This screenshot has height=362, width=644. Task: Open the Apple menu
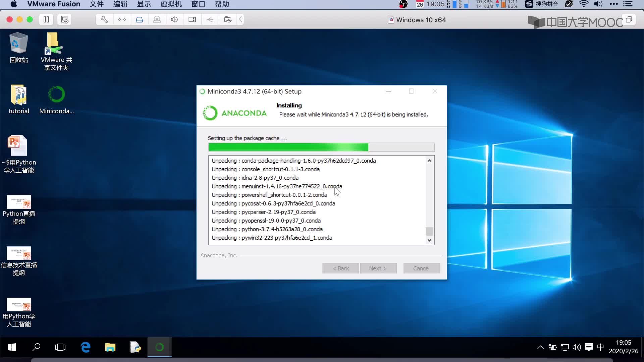point(14,4)
